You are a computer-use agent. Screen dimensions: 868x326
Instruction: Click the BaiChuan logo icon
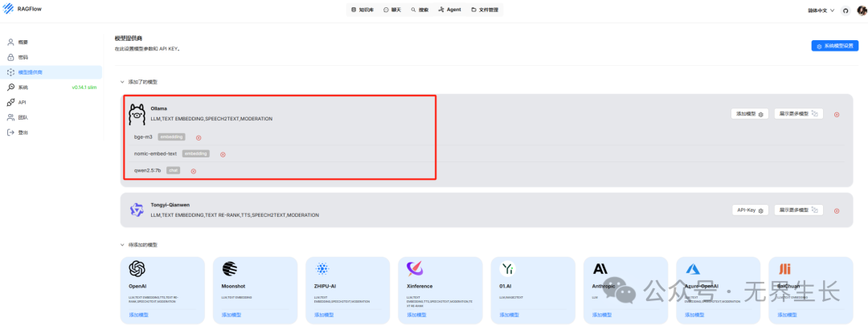pyautogui.click(x=784, y=269)
